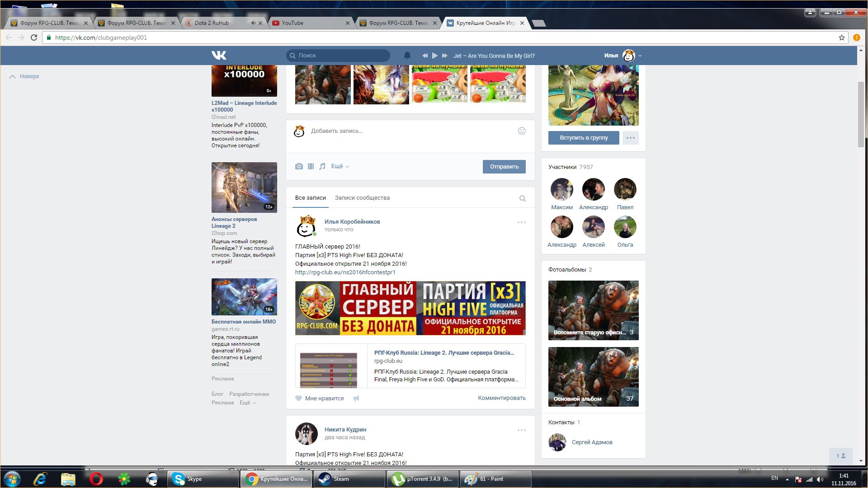This screenshot has height=488, width=868.
Task: Click the page vertical scrollbar thumb
Action: click(x=861, y=115)
